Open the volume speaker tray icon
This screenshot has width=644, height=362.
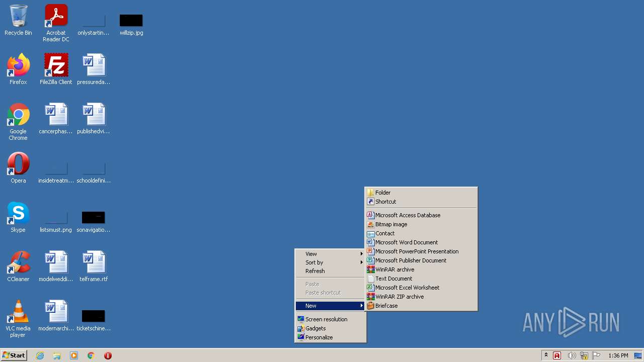tap(572, 355)
